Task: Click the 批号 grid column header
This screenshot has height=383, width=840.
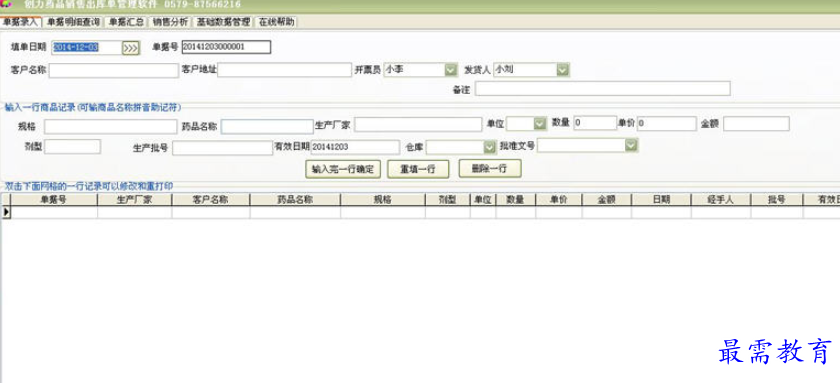Action: click(x=777, y=200)
